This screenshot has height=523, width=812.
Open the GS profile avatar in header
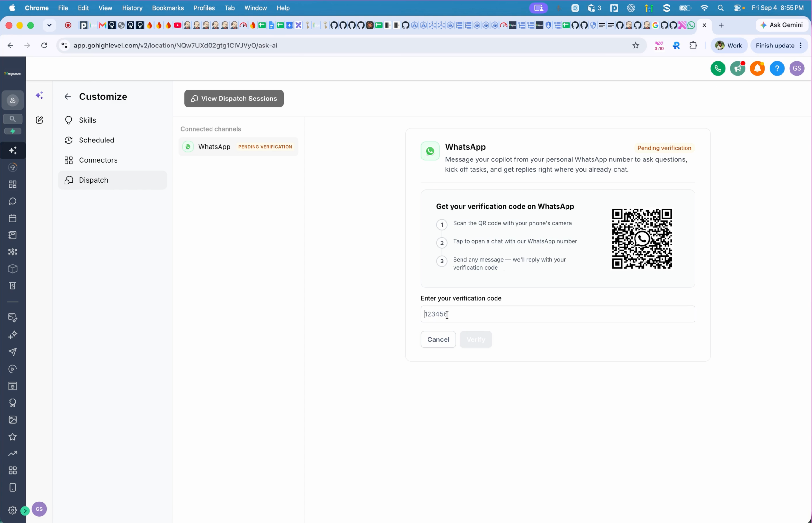click(796, 69)
